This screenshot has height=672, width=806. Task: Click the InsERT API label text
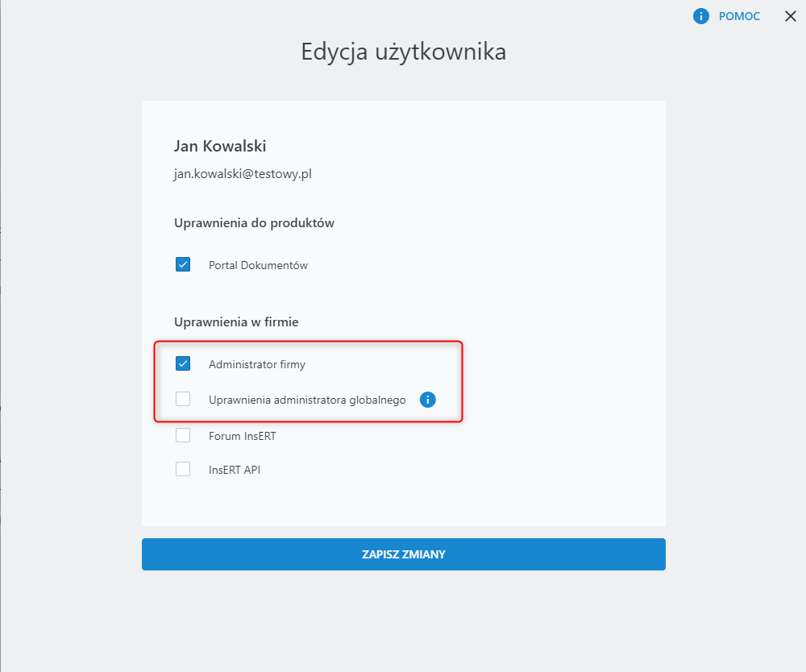coord(234,470)
